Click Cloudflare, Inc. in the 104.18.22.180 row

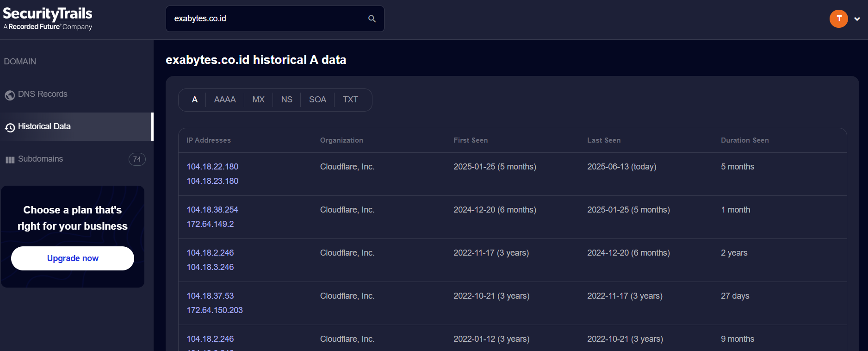[x=347, y=167]
